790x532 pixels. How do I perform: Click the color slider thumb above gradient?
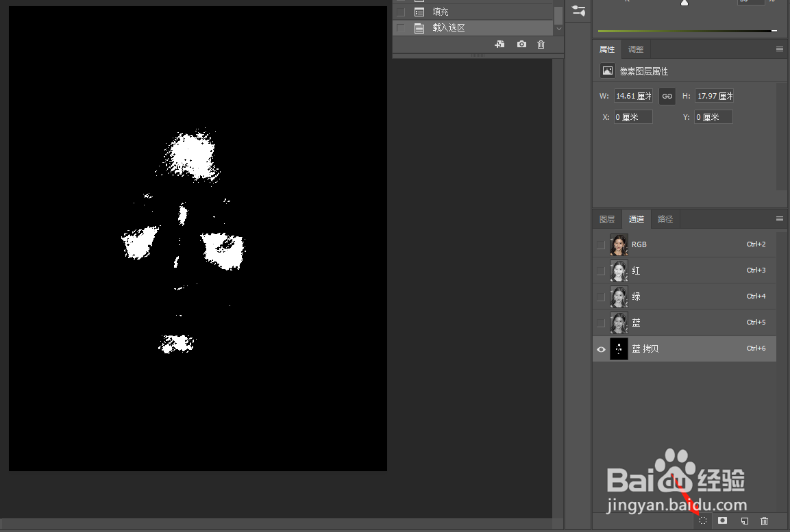click(x=684, y=3)
